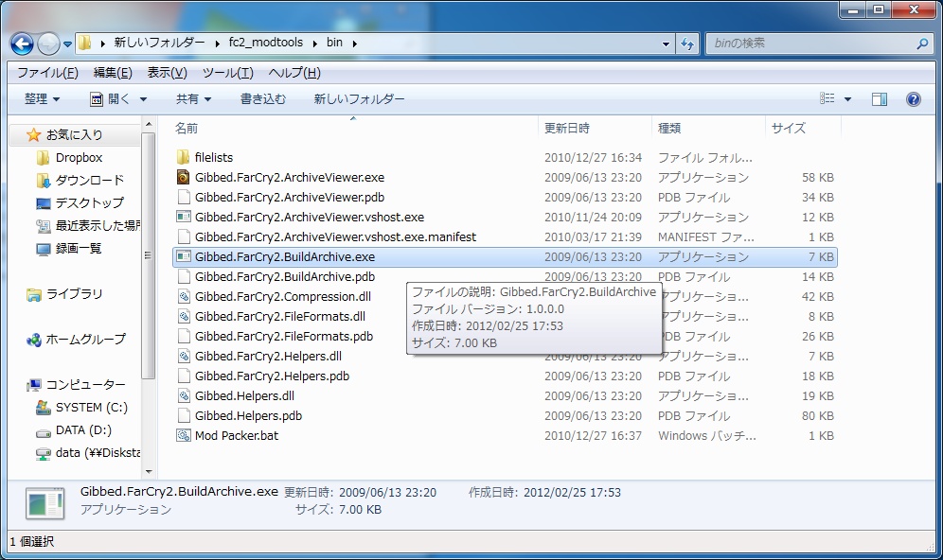Open the ツール(T) menu
943x560 pixels.
[227, 73]
